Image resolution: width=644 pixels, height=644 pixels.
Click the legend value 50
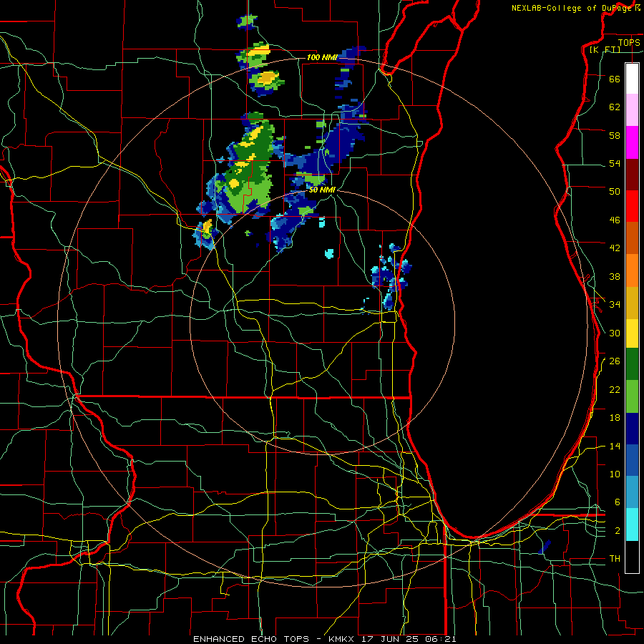click(x=615, y=192)
